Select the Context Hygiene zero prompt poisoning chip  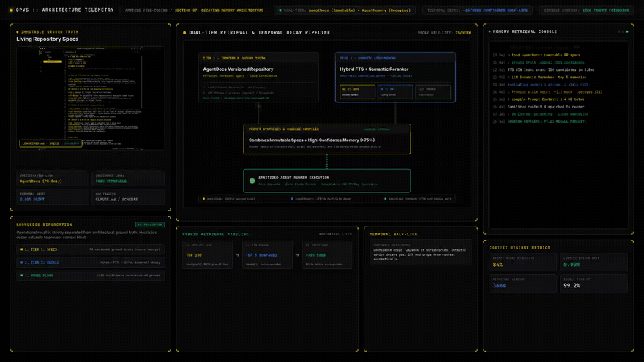click(586, 10)
